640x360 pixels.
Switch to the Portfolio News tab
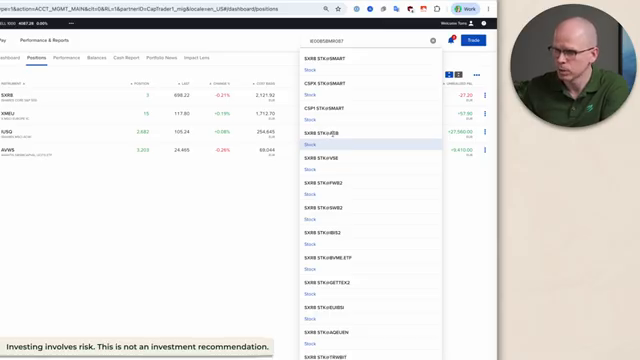162,58
